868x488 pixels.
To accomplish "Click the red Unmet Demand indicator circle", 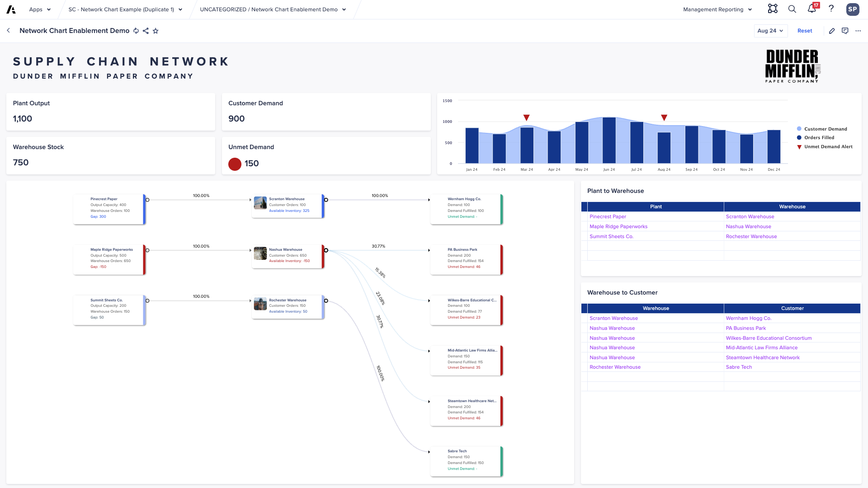I will coord(235,164).
